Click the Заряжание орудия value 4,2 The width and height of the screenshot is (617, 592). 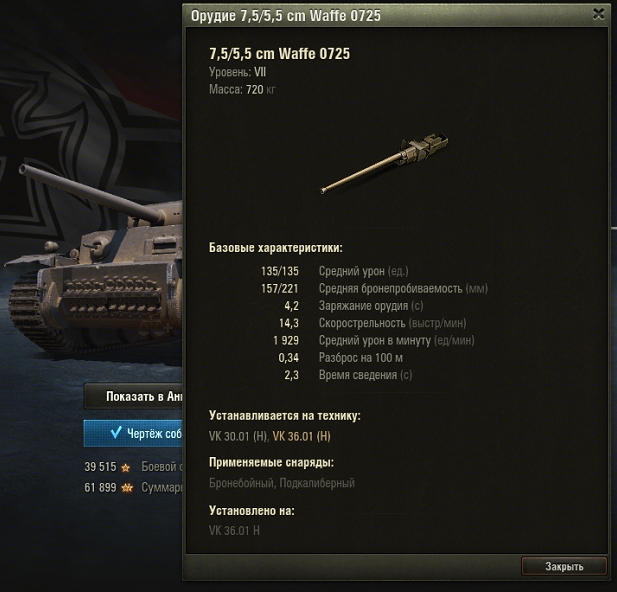coord(291,306)
